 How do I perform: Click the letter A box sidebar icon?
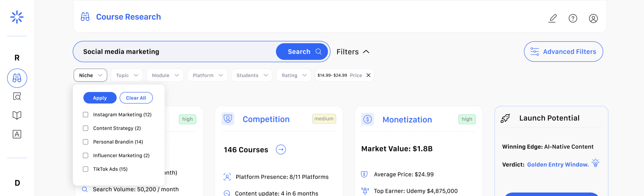17,134
